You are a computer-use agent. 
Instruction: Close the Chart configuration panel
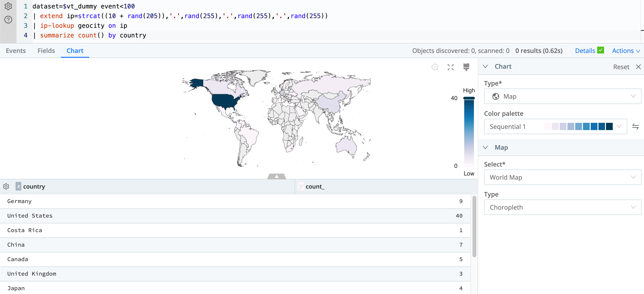638,67
